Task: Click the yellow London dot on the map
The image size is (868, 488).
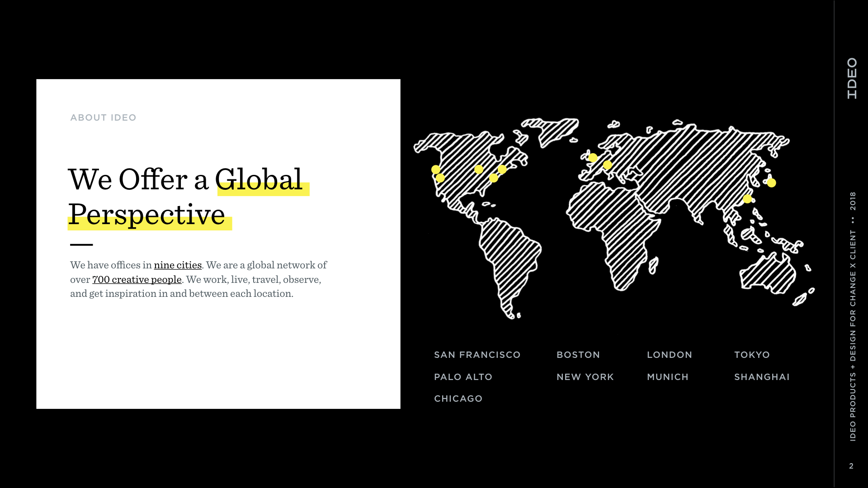Action: coord(593,158)
